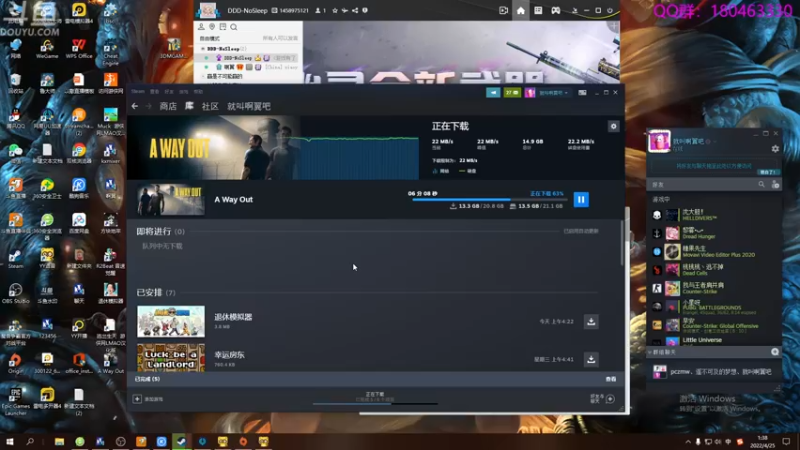Click taskbar search magnifier
This screenshot has height=450, width=800.
30,441
